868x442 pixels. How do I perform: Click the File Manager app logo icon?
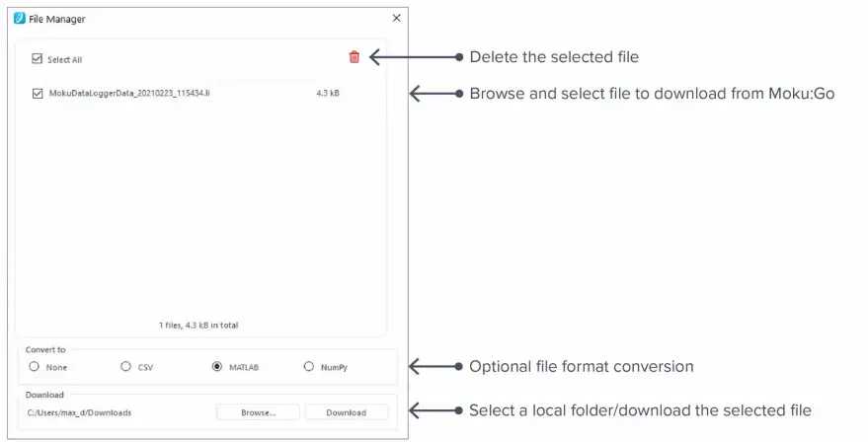coord(20,18)
